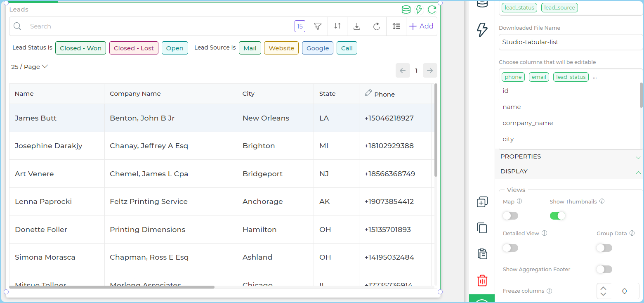Enable the Map view toggle
The width and height of the screenshot is (644, 303).
pyautogui.click(x=510, y=216)
